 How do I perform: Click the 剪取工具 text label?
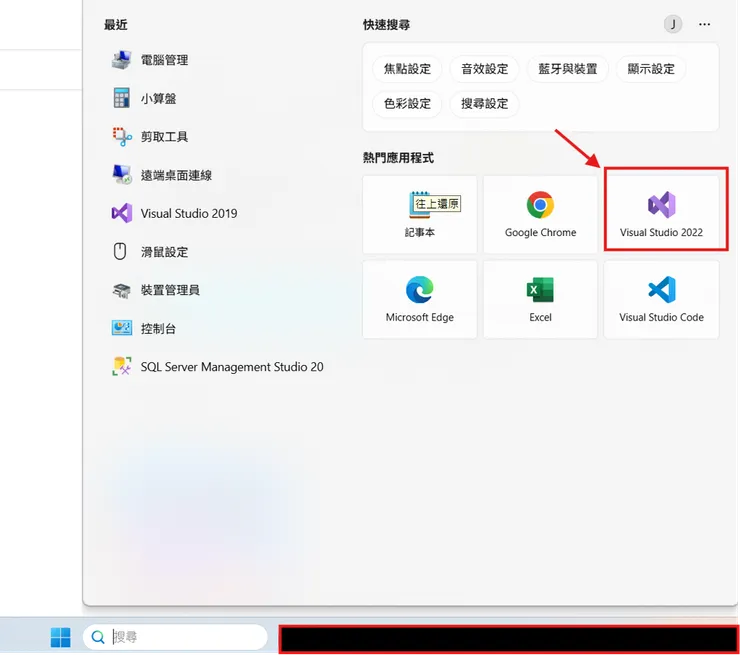pyautogui.click(x=164, y=136)
